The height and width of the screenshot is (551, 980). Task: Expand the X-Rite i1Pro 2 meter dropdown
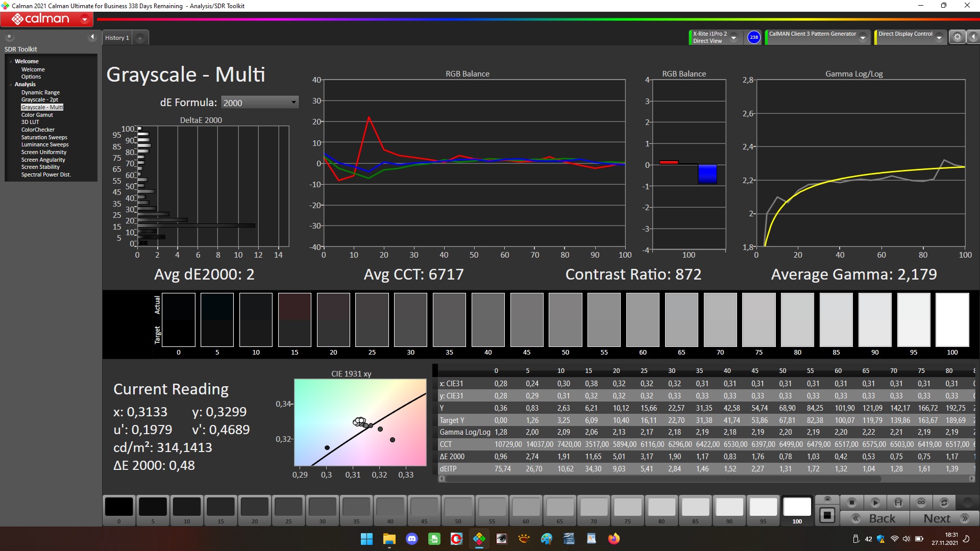click(733, 38)
